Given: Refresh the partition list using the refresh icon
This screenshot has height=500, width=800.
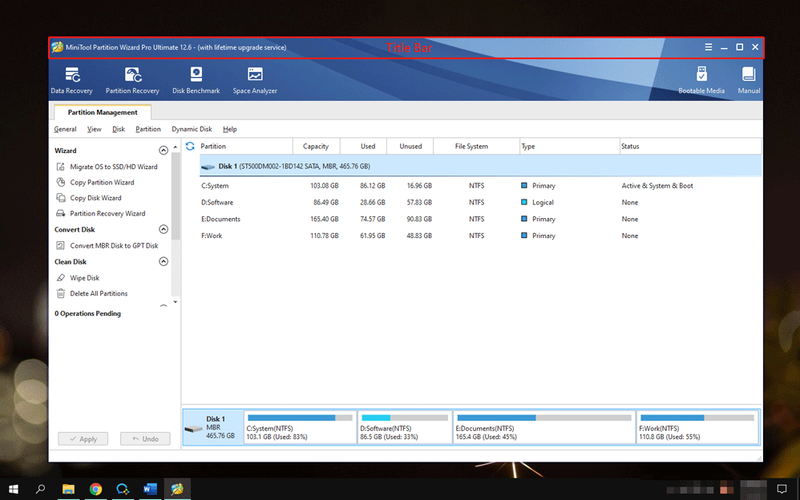Looking at the screenshot, I should (x=190, y=146).
